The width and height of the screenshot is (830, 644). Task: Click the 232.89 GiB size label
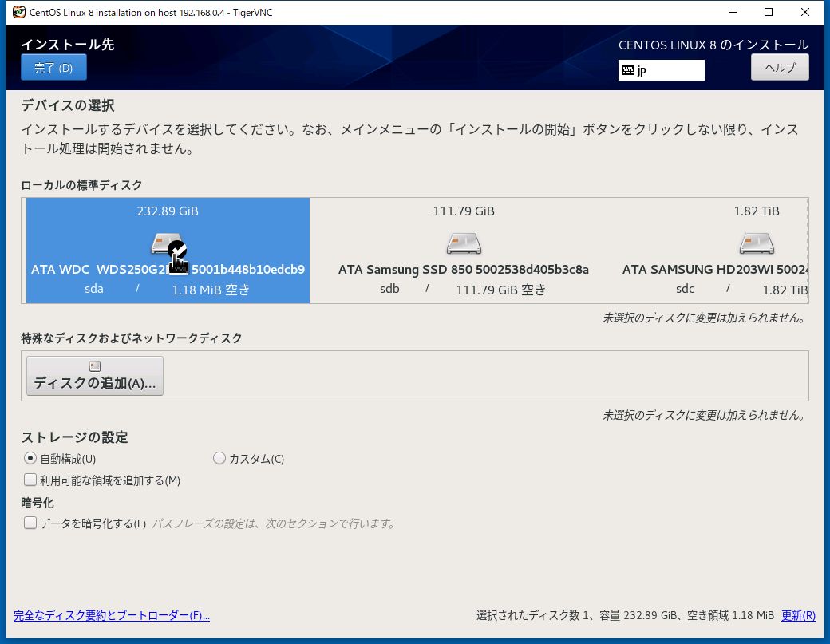pyautogui.click(x=168, y=211)
